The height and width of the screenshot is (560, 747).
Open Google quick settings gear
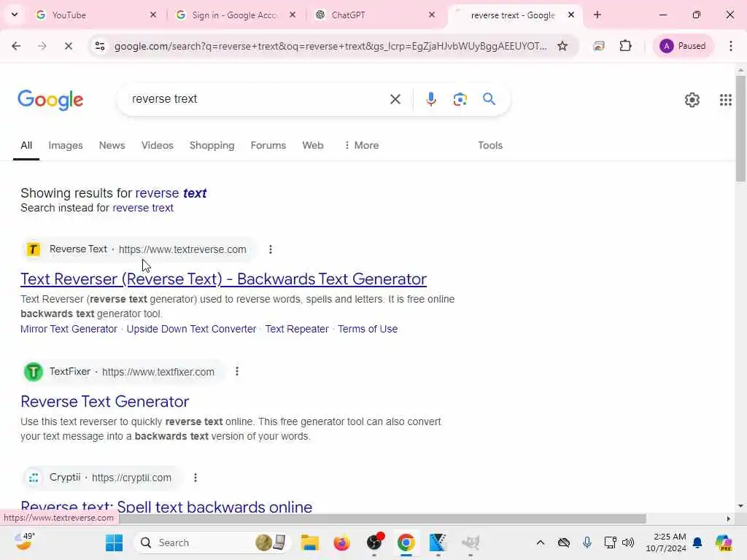point(692,100)
